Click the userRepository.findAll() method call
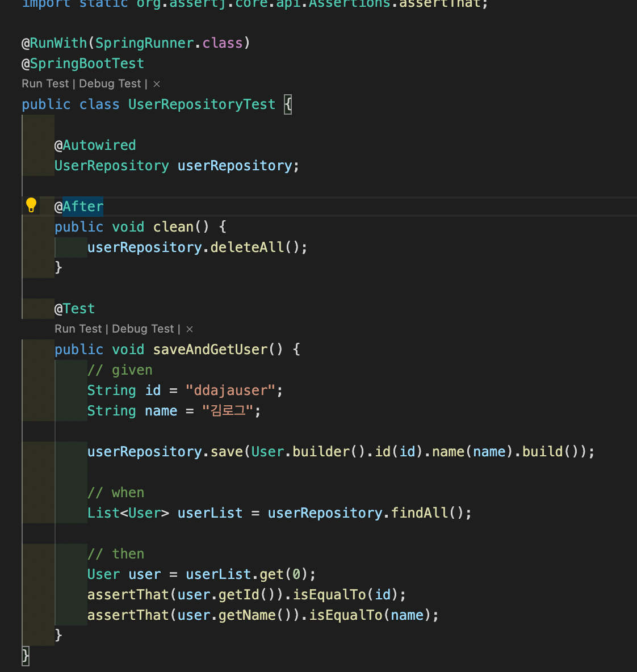Screen dimensions: 637x672 pos(368,513)
